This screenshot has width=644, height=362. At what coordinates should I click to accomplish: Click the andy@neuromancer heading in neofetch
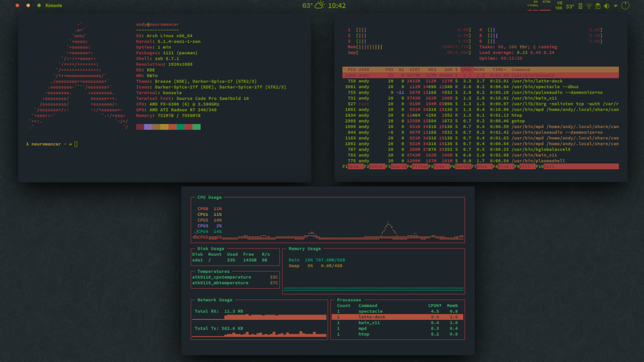click(x=157, y=24)
